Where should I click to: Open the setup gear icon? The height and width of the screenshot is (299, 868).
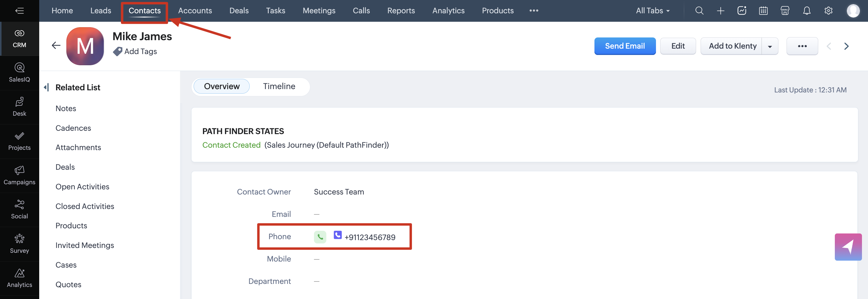coord(828,11)
